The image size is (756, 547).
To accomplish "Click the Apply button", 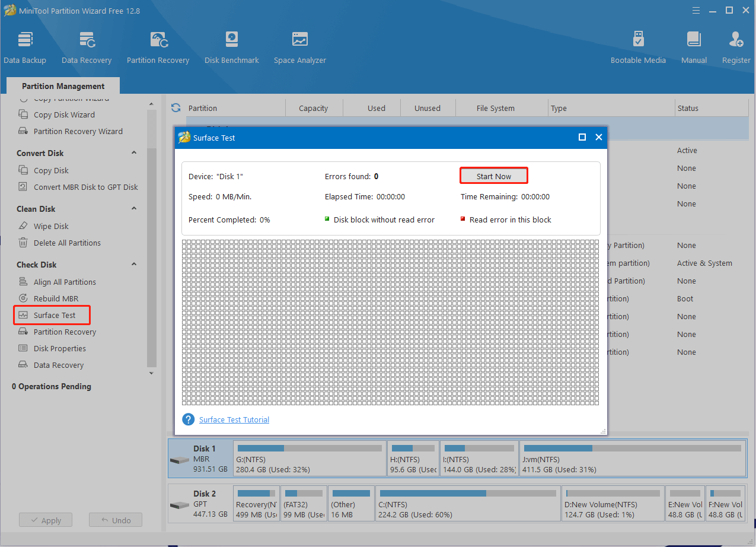I will pyautogui.click(x=45, y=520).
